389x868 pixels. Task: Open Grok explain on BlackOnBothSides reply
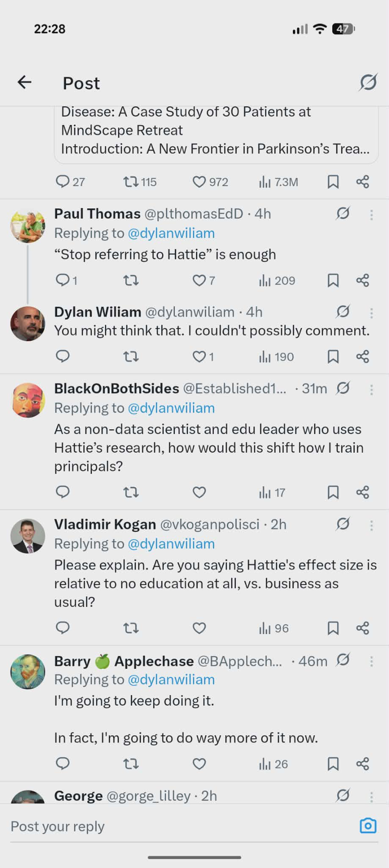(343, 388)
